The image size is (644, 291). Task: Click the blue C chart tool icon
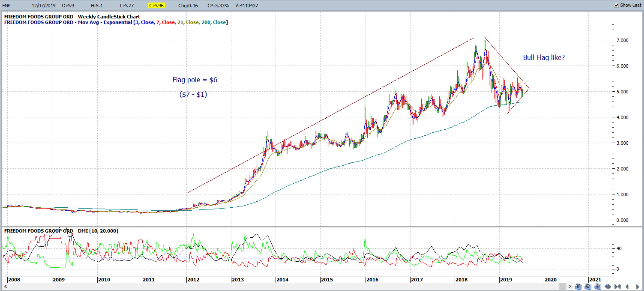tap(588, 287)
